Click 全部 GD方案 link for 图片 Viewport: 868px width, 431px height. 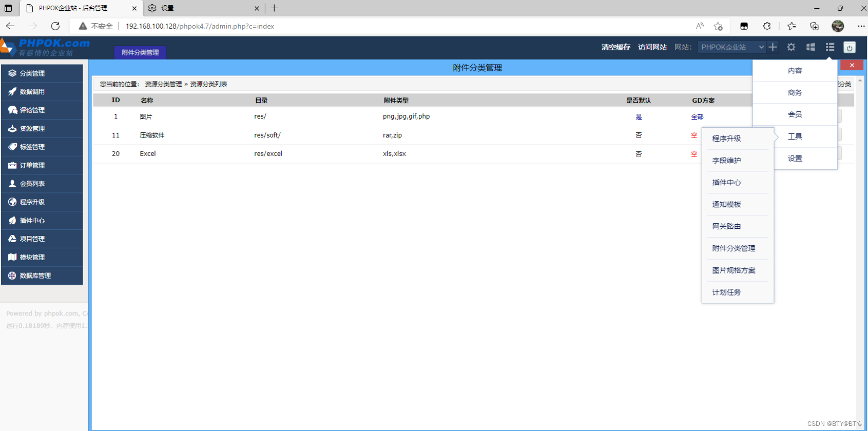tap(697, 117)
